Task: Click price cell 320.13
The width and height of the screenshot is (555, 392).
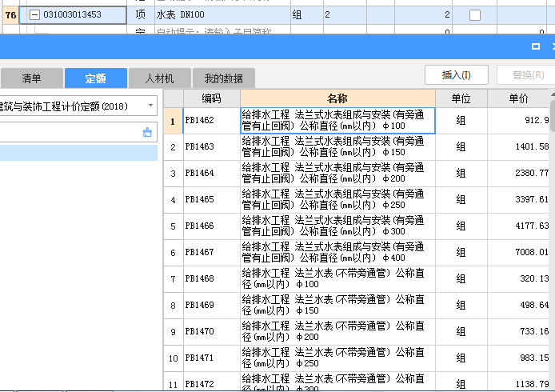Action: pos(518,279)
